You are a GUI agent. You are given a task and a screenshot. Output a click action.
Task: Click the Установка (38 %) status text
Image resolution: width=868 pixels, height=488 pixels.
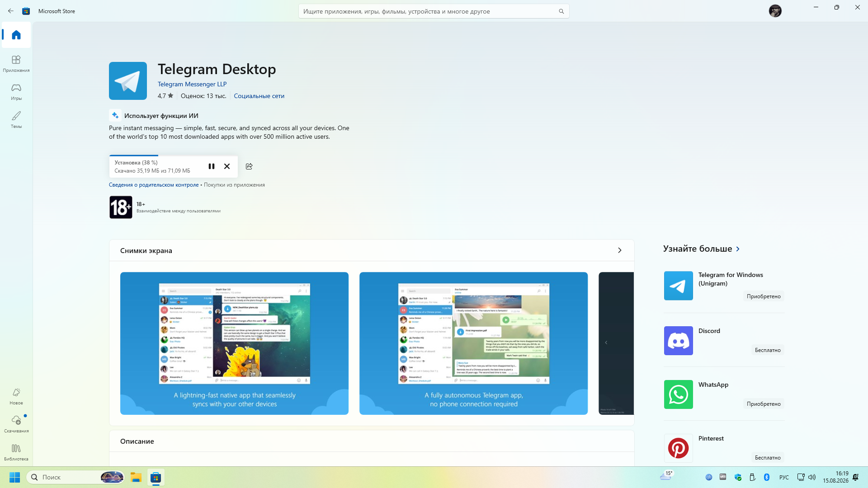point(136,163)
